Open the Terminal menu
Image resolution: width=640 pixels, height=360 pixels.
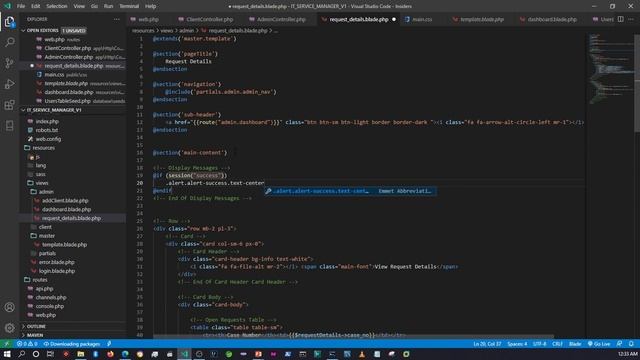[129, 6]
